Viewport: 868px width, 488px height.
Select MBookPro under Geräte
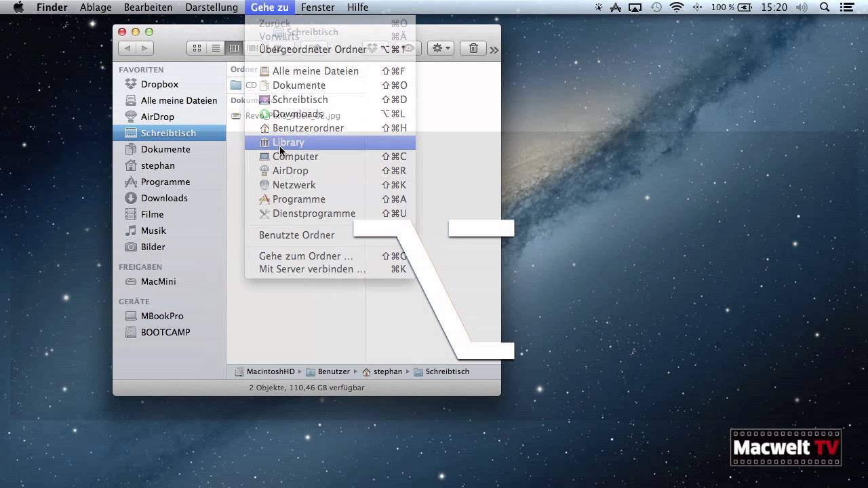(x=162, y=316)
